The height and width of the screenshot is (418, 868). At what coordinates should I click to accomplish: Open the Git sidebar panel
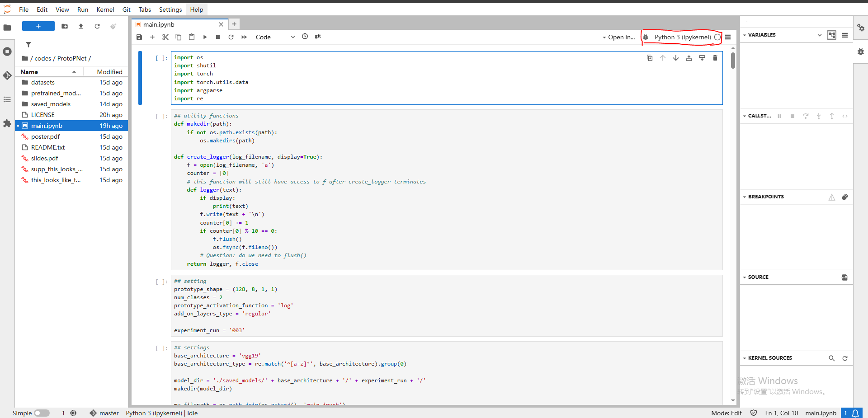pos(7,75)
